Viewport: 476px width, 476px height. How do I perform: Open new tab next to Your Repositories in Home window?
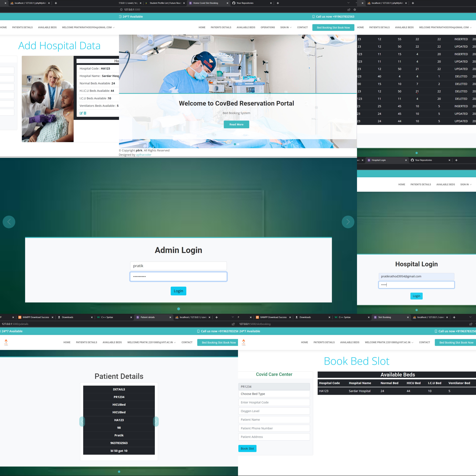pos(278,3)
